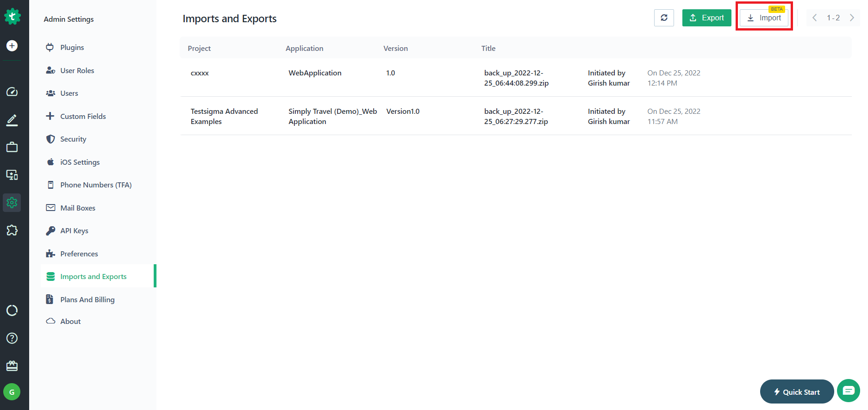This screenshot has width=868, height=410.
Task: Click Simply Travel (Demo)_Web Application cell
Action: point(333,116)
